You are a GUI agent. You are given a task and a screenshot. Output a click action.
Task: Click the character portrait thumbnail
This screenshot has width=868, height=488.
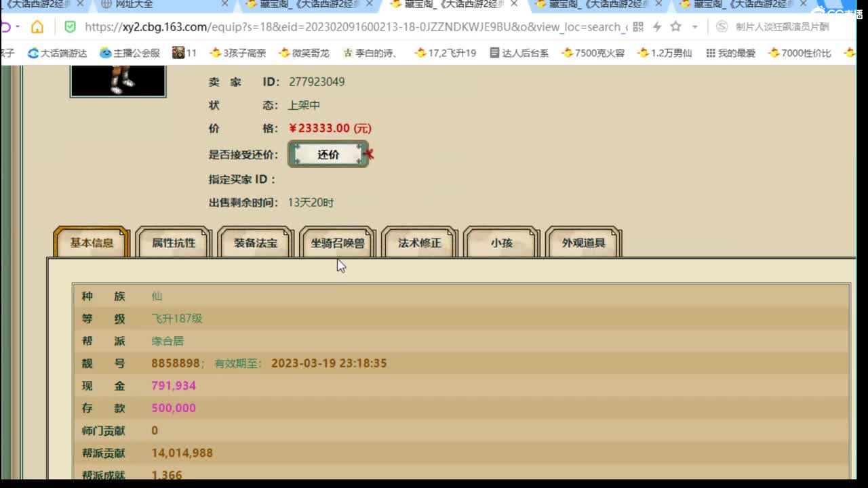coord(118,81)
